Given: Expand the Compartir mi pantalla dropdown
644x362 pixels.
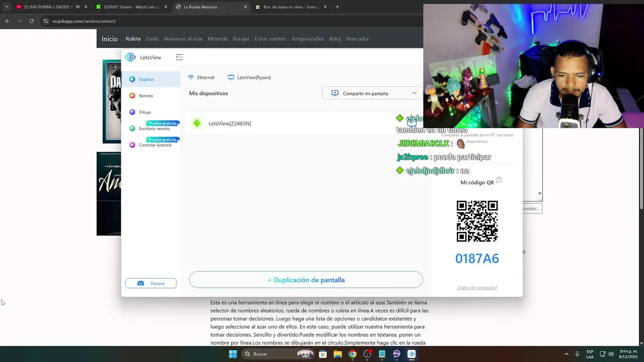Looking at the screenshot, I should (415, 93).
